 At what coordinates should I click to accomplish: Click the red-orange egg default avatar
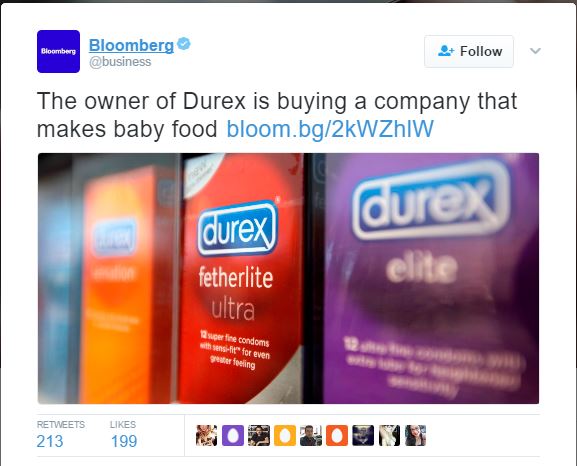[x=337, y=435]
